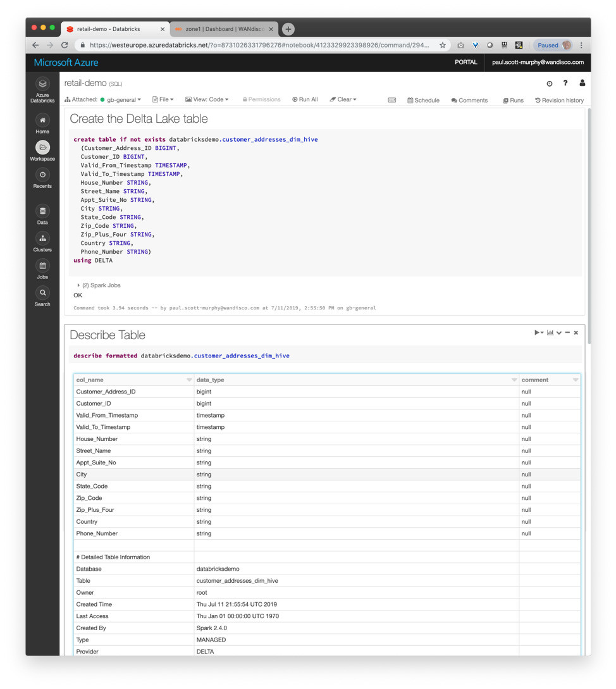Open the Data sidebar icon
This screenshot has width=616, height=689.
42,212
